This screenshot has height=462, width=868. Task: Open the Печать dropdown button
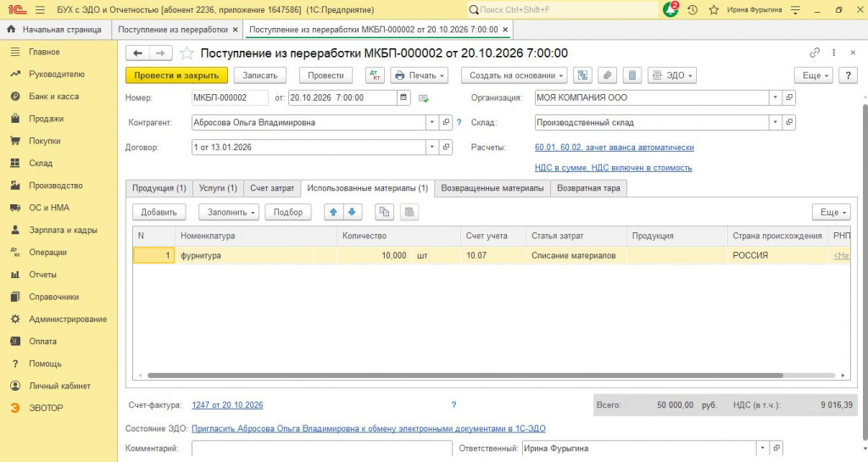click(419, 75)
